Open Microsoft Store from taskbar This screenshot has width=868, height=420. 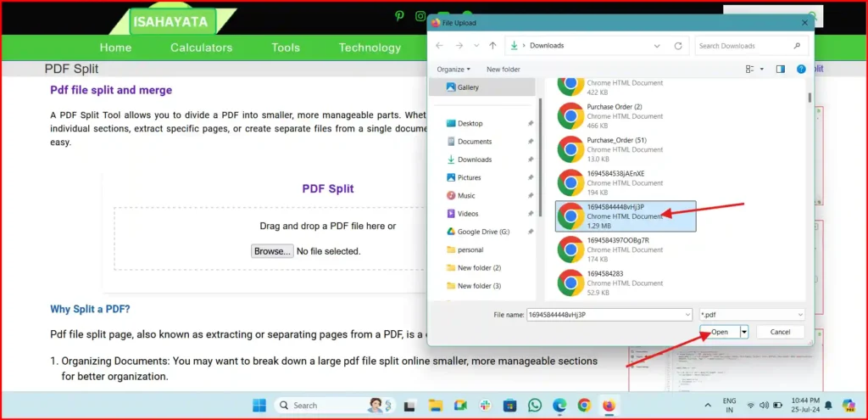click(509, 406)
